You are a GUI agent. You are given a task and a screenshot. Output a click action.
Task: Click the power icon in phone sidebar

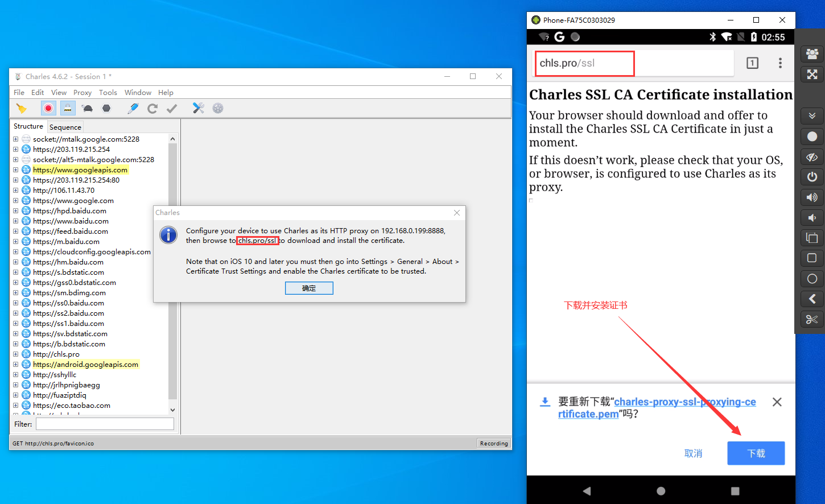pos(812,177)
